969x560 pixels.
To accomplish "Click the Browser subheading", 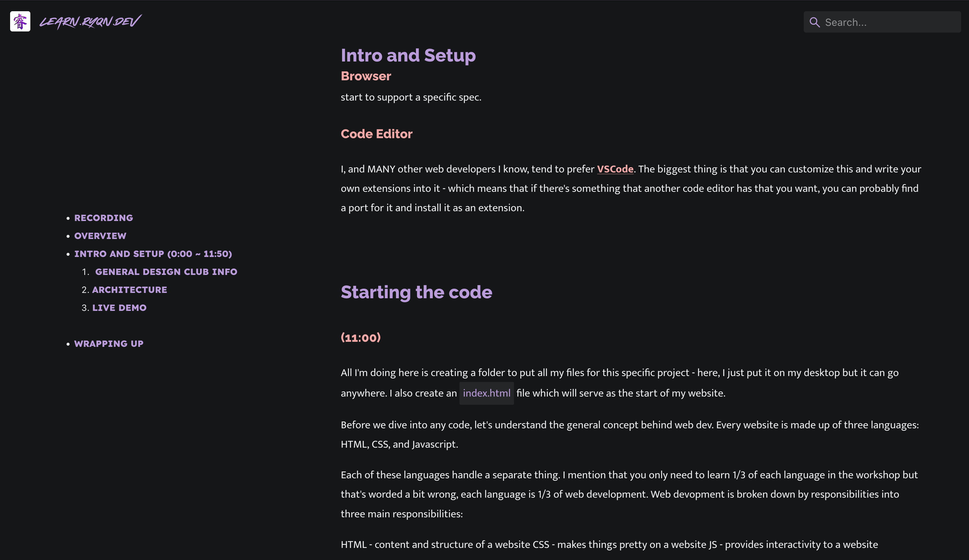I will (366, 76).
